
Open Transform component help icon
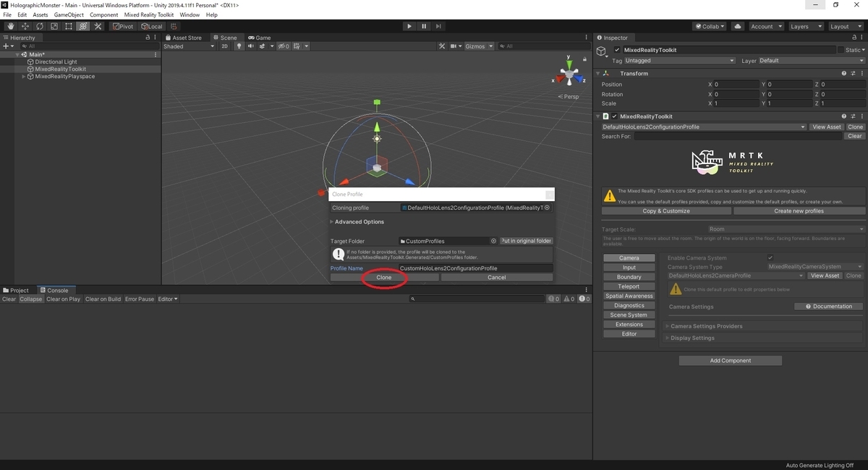[x=843, y=73]
